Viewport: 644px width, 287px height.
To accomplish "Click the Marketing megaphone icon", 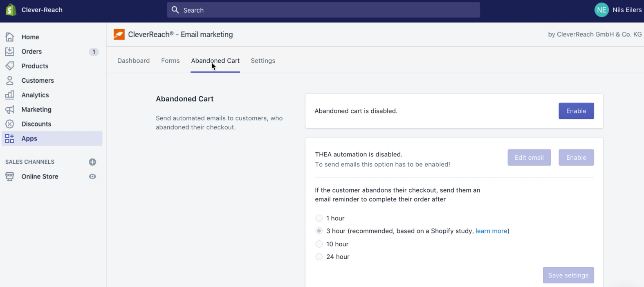I will click(10, 109).
